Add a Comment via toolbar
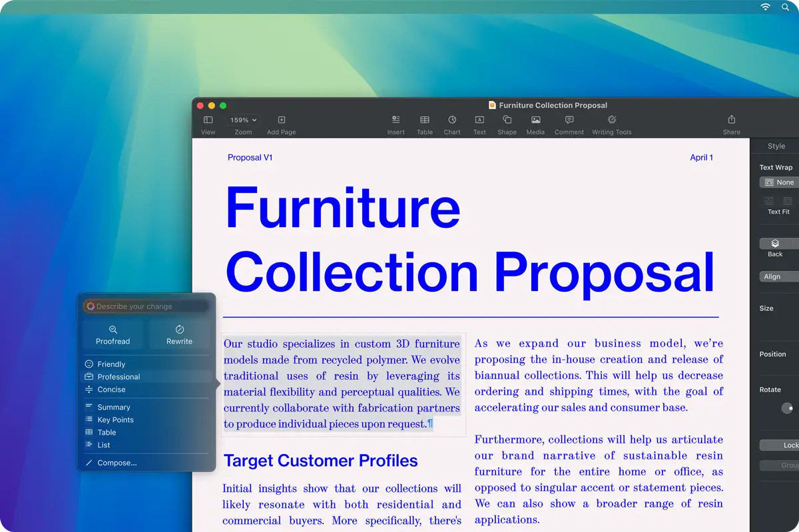This screenshot has height=532, width=799. [x=569, y=120]
